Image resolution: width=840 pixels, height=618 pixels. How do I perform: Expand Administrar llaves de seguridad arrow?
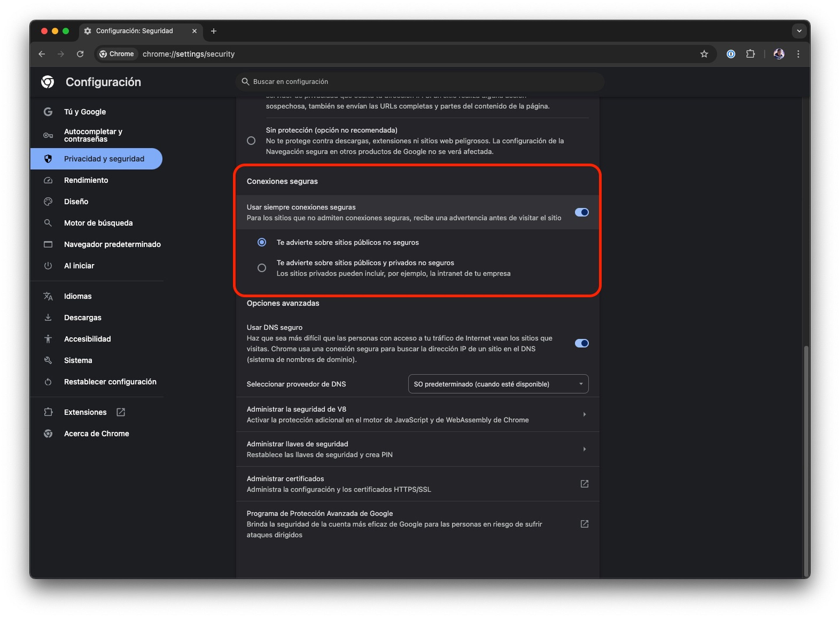tap(584, 449)
